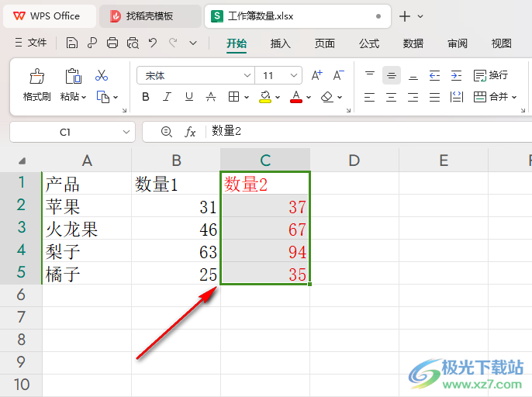Toggle Wrap Text 换行
Image resolution: width=532 pixels, height=397 pixels.
(x=491, y=75)
